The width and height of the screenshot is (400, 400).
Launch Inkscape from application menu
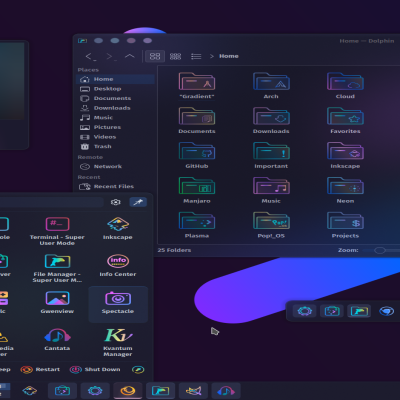pyautogui.click(x=118, y=229)
